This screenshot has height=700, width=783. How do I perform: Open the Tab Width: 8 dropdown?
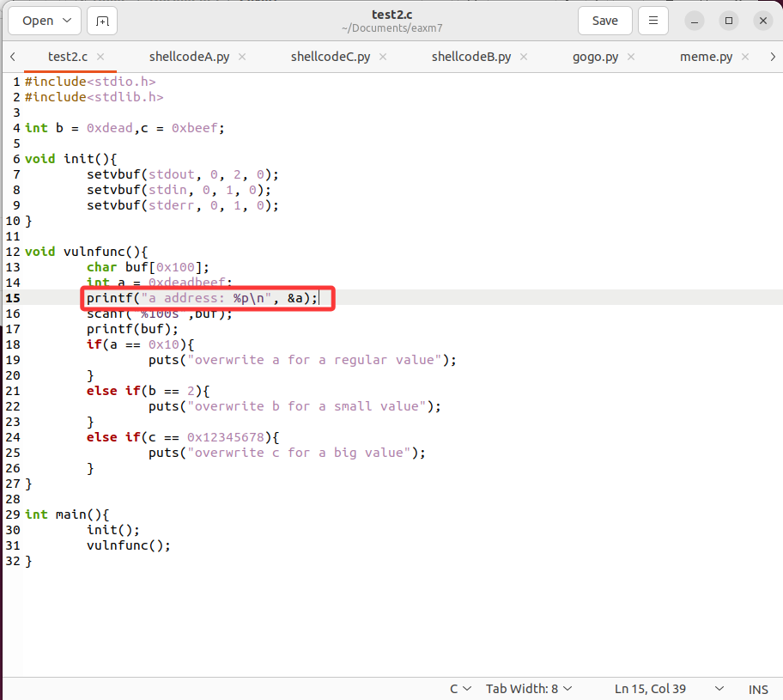[529, 689]
